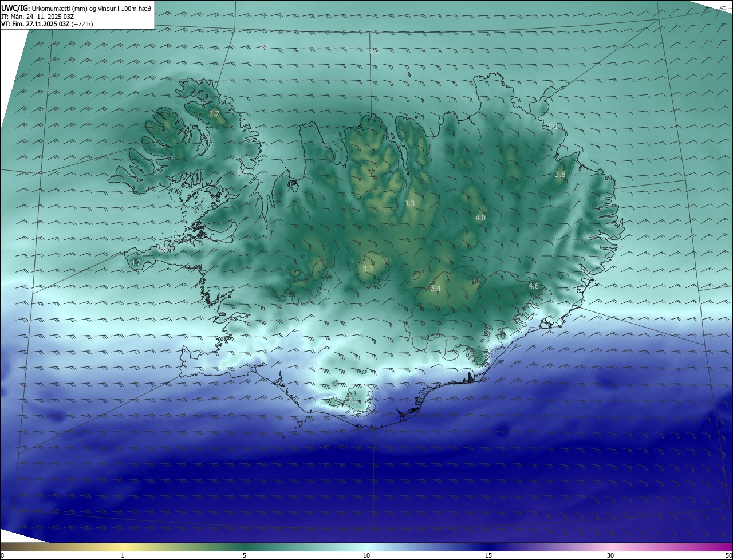Image resolution: width=733 pixels, height=560 pixels.
Task: Click the color scale label '30'
Action: 610,555
